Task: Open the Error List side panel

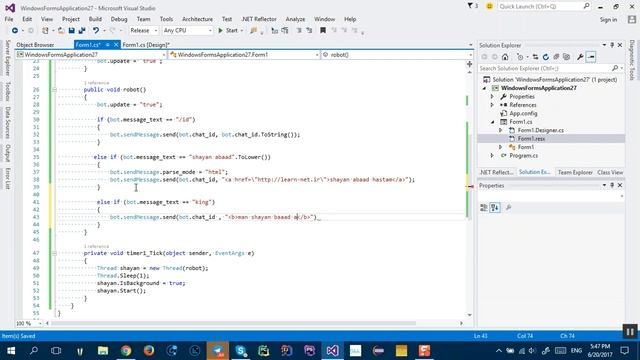Action: pyautogui.click(x=7, y=179)
